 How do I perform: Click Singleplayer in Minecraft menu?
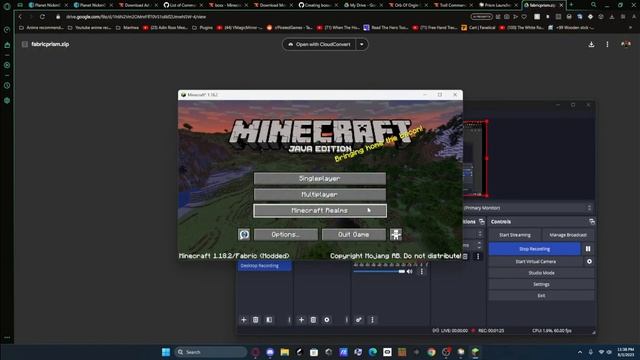point(320,178)
